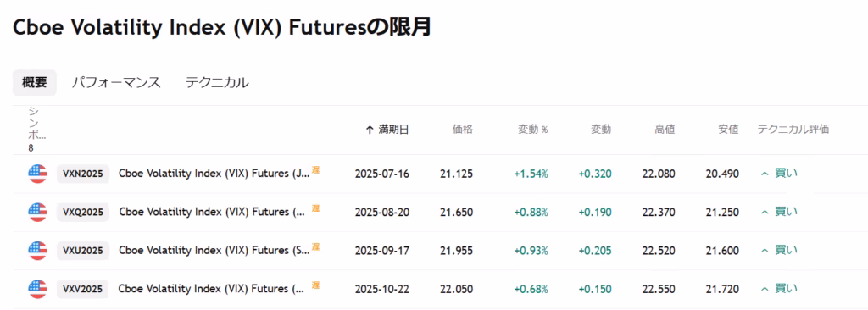Click the テクニカル評価 column header

pos(793,130)
